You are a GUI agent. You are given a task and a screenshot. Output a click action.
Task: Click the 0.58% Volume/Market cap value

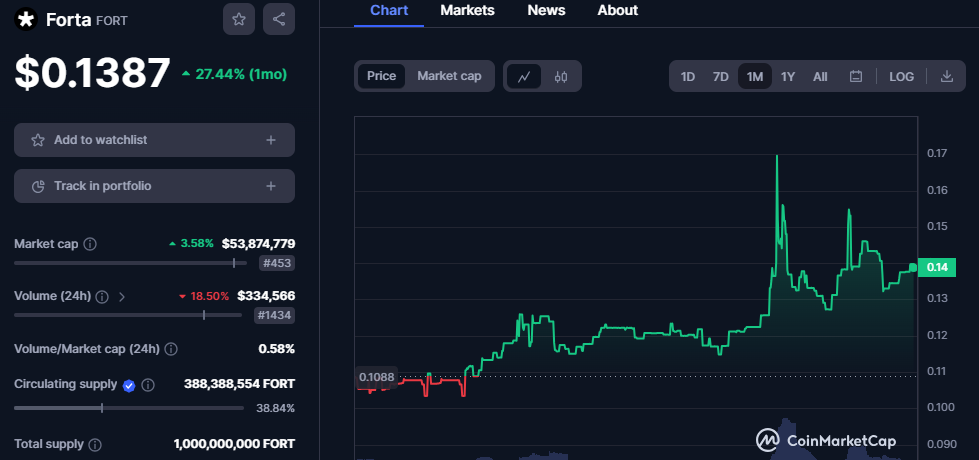(277, 348)
